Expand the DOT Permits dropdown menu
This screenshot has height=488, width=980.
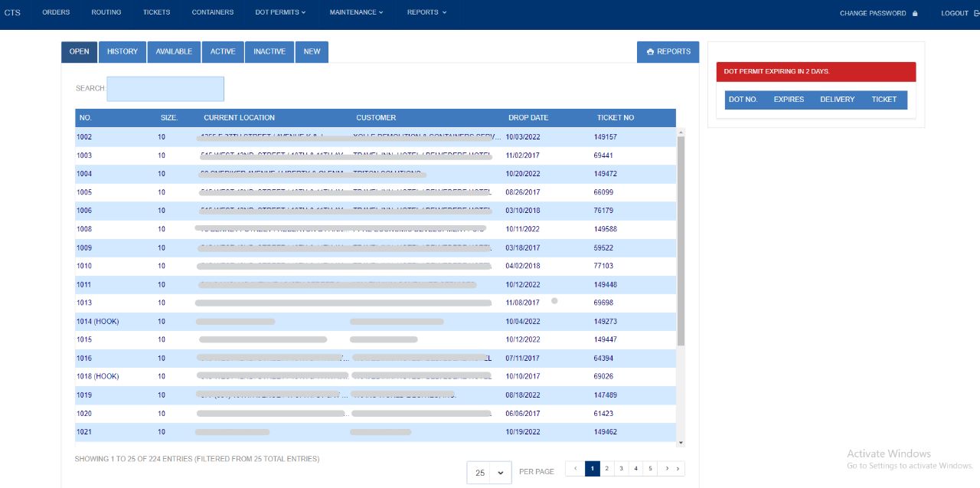(x=280, y=12)
